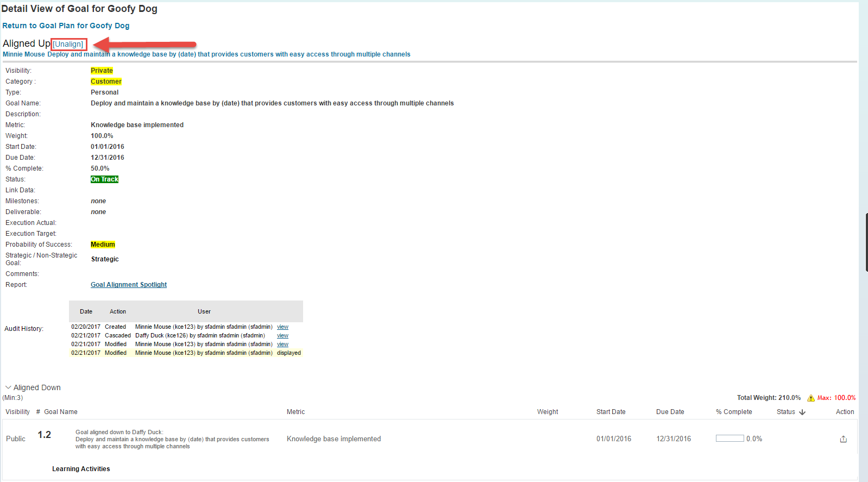Click the Deliverable value none

coord(98,212)
